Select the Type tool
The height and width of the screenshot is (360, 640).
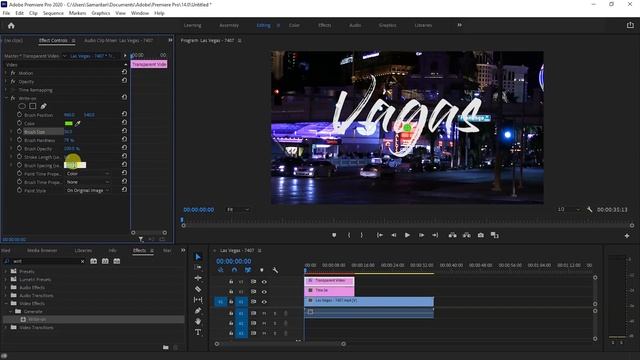pyautogui.click(x=198, y=333)
